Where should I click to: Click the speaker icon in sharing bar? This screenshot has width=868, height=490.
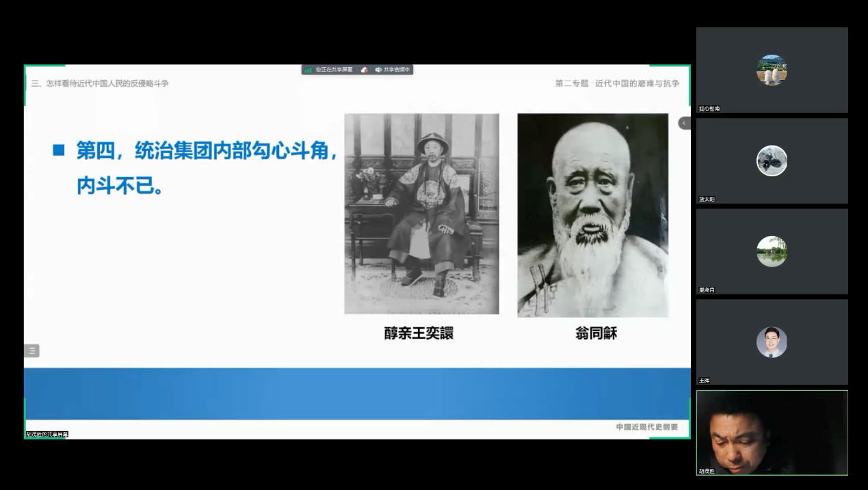[378, 70]
